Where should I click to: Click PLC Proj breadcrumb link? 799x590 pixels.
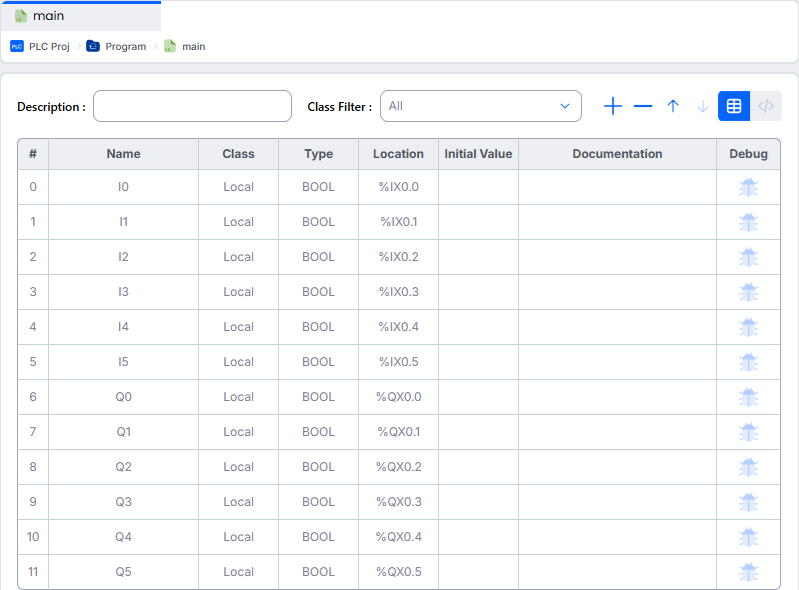49,46
